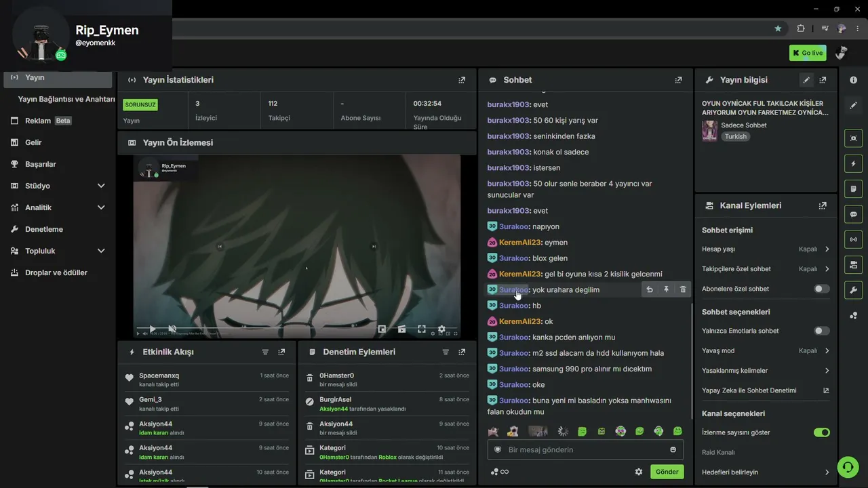The image size is (868, 488).
Task: Unmute the stream preview audio
Action: tap(172, 329)
